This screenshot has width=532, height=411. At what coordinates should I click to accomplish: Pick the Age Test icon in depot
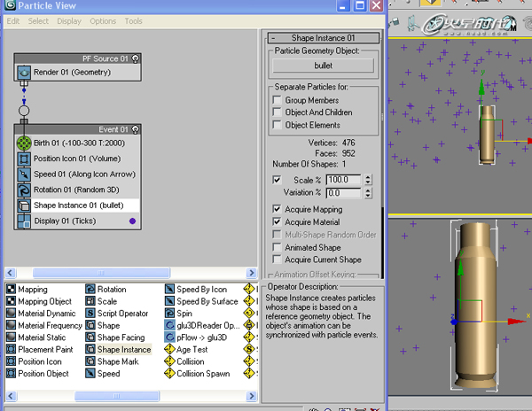point(169,349)
